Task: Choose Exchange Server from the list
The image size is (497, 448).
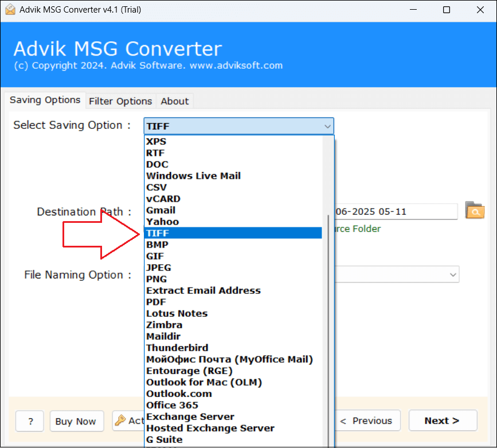Action: click(233, 416)
